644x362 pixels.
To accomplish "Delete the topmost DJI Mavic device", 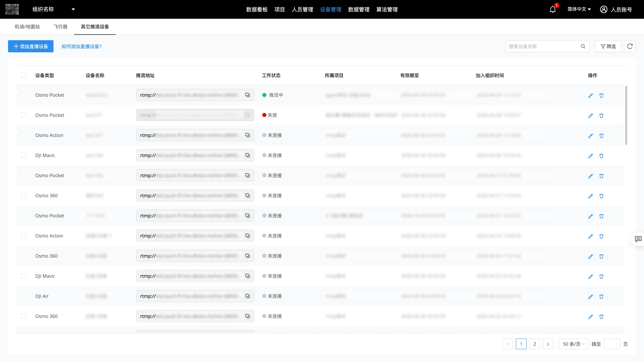I will click(601, 156).
